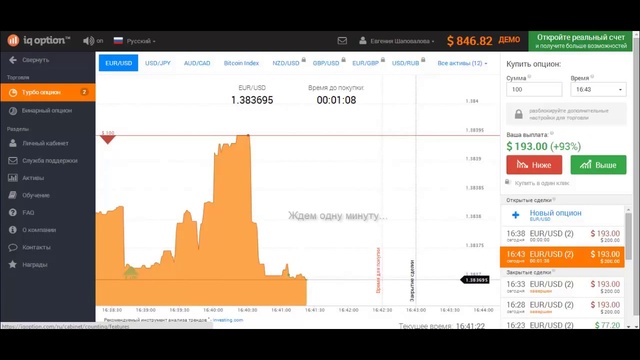This screenshot has width=640, height=360.
Task: Click the $ 193.00 (+93%) payout text
Action: 543,146
